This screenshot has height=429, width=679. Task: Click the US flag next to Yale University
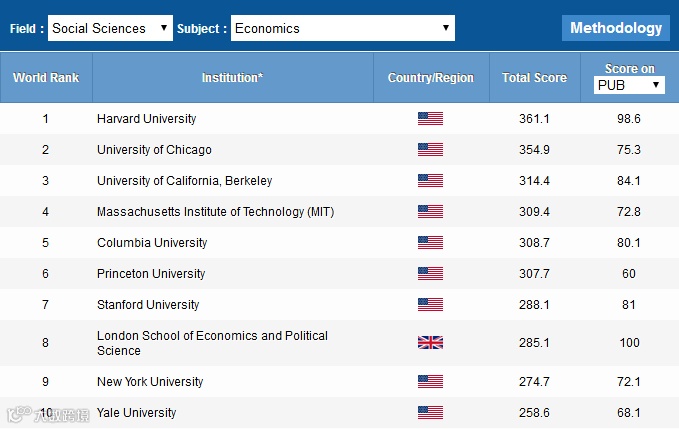coord(430,413)
